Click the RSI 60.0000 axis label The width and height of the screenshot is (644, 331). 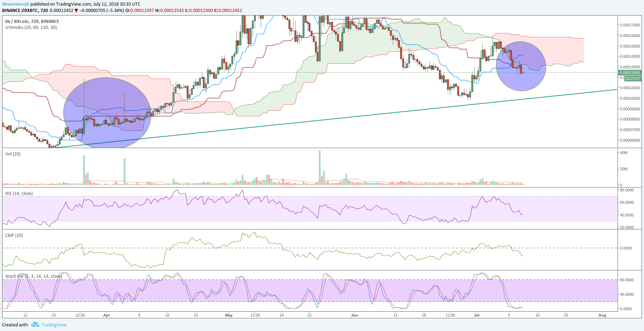tap(627, 203)
